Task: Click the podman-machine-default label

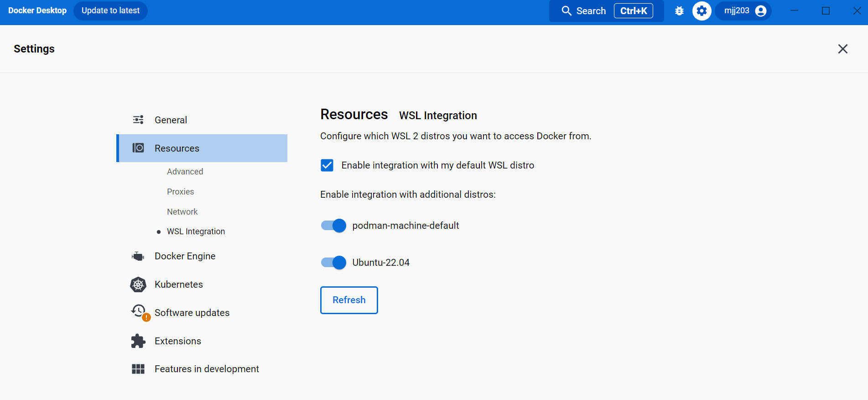Action: tap(406, 226)
